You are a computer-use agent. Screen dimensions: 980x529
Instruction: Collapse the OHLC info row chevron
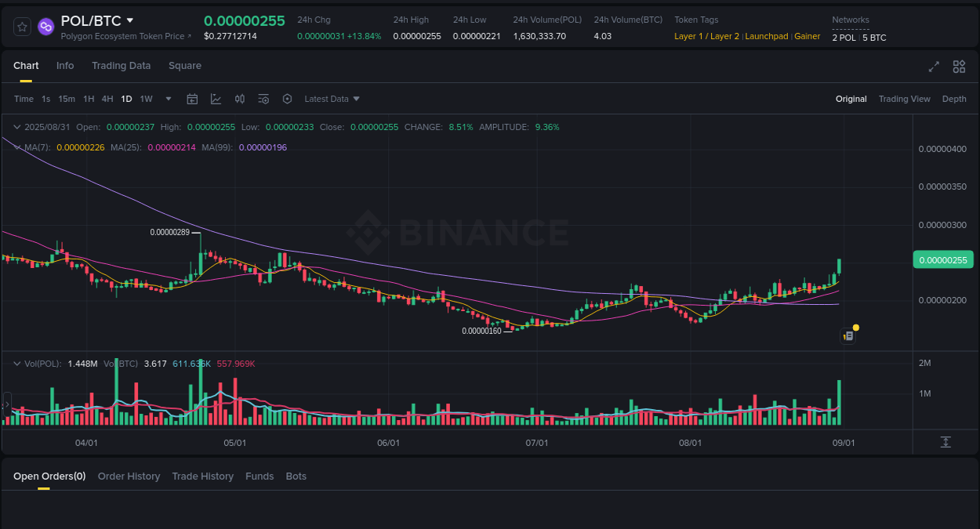[17, 126]
